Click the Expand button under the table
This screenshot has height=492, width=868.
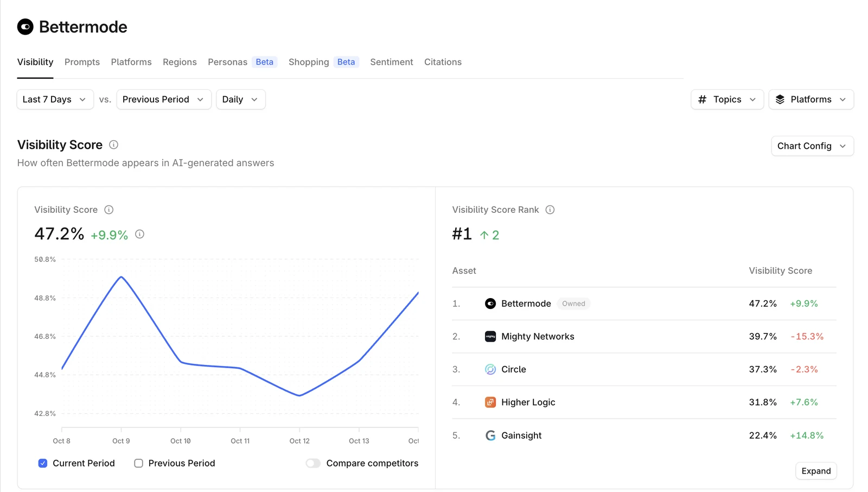point(816,471)
